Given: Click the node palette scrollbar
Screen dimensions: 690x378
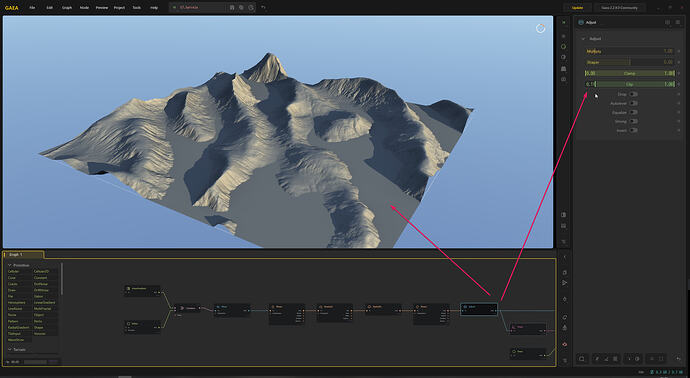Looking at the screenshot, I should [62, 279].
